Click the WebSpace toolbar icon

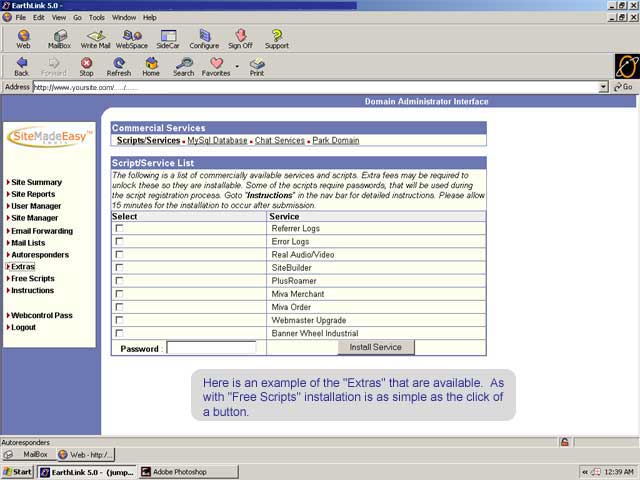[x=132, y=38]
